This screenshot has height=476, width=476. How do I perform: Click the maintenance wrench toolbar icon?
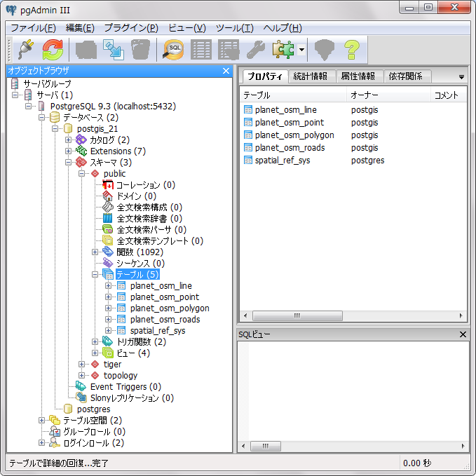tap(255, 50)
